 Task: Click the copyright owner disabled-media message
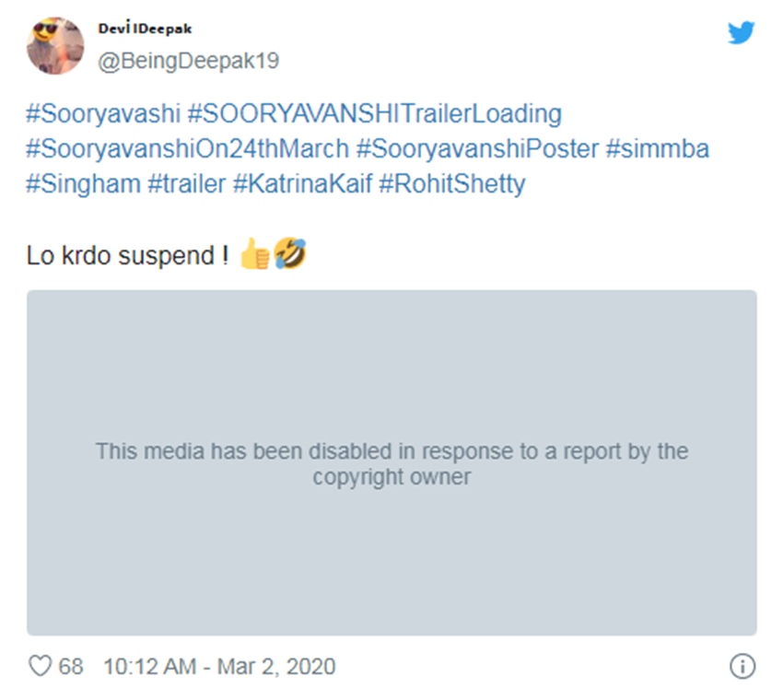[x=391, y=464]
